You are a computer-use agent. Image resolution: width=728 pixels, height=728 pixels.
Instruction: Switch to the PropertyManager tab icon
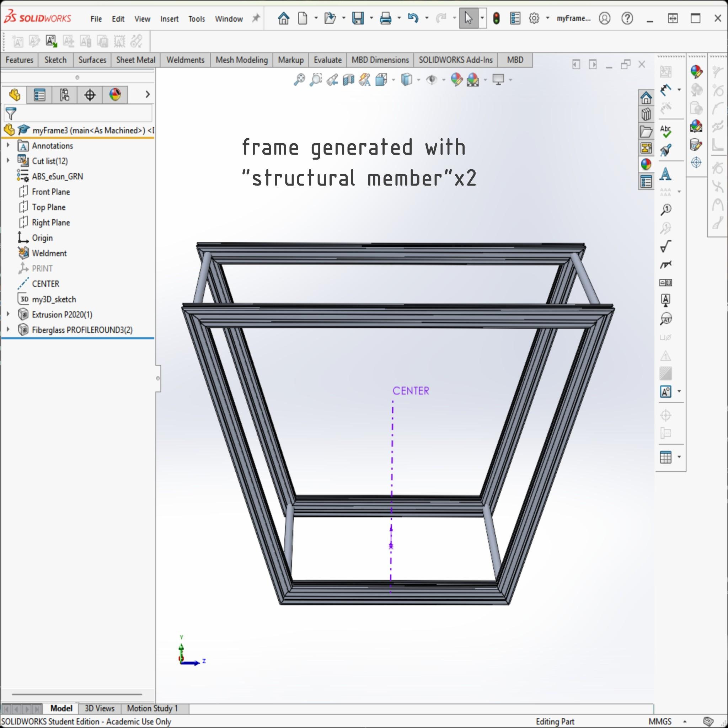39,95
